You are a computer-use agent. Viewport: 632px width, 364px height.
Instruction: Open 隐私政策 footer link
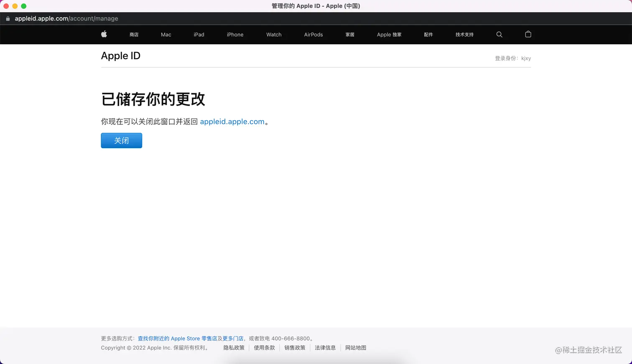pos(234,348)
